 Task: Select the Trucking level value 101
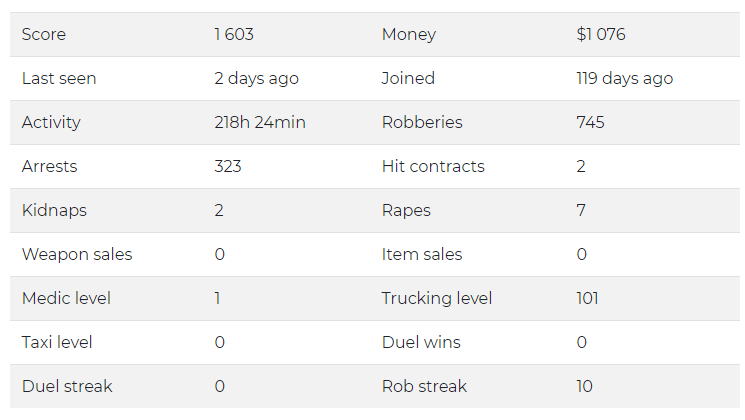pos(587,298)
